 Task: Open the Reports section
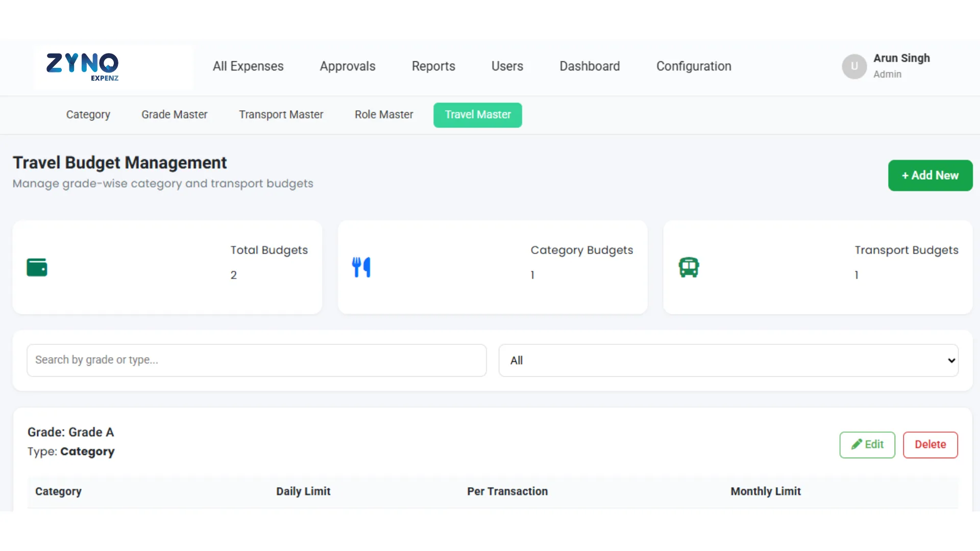click(433, 66)
